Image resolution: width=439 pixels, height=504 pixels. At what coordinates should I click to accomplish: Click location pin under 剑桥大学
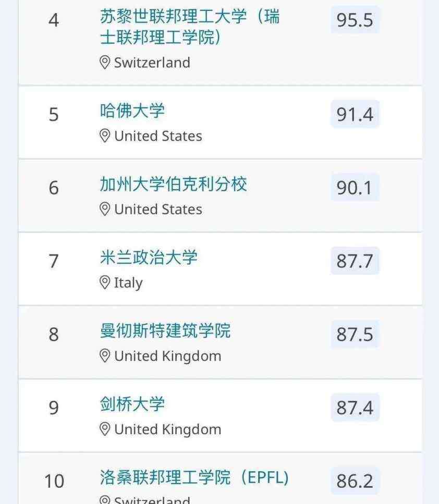click(105, 429)
